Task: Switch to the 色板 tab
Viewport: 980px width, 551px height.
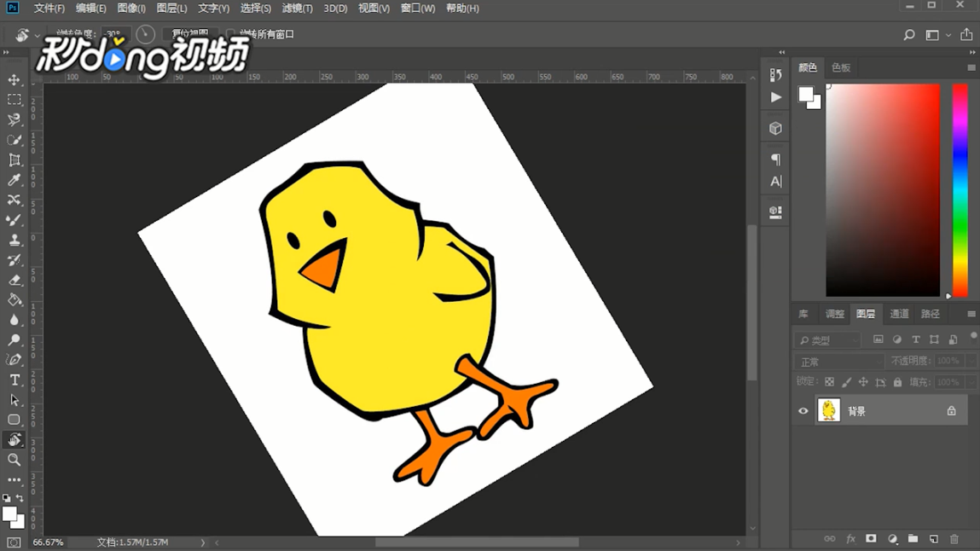Action: pyautogui.click(x=841, y=67)
